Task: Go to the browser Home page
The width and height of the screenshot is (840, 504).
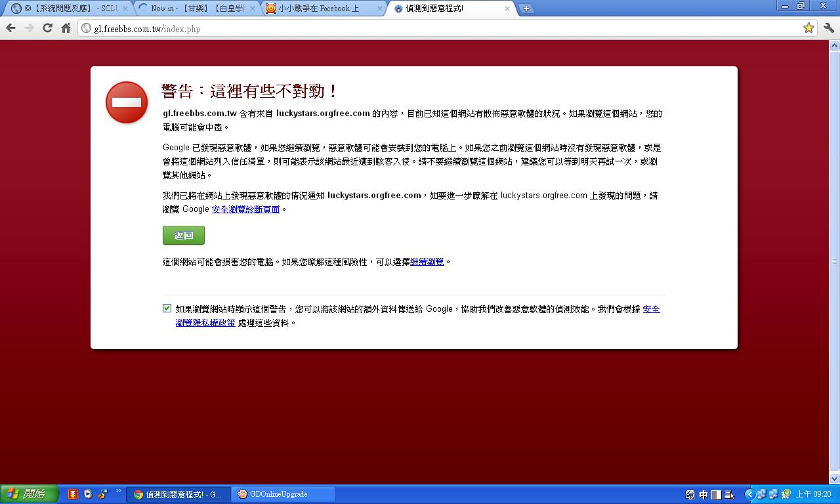Action: 66,28
